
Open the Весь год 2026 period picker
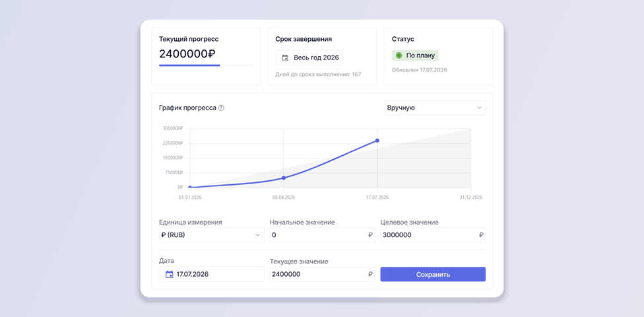[309, 57]
